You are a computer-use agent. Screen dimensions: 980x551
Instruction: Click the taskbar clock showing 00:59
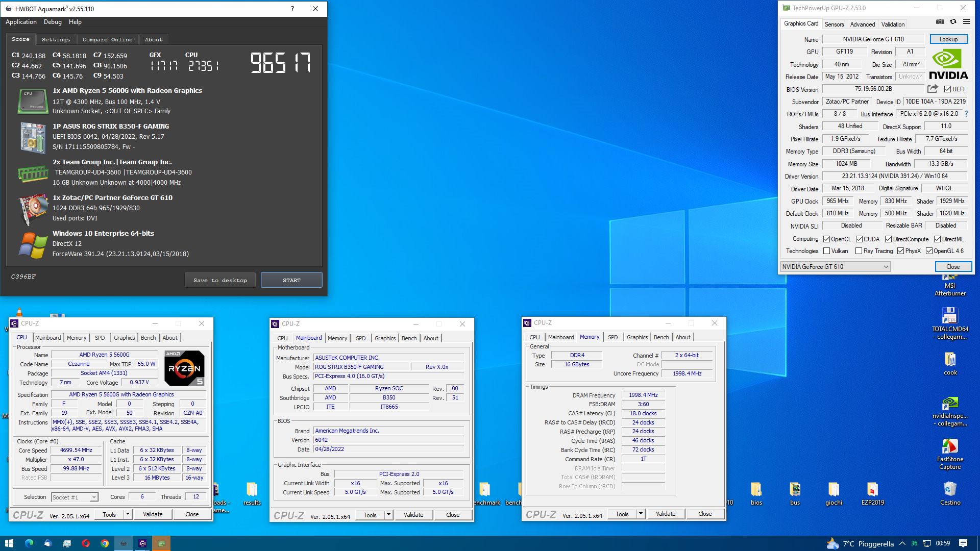point(943,543)
